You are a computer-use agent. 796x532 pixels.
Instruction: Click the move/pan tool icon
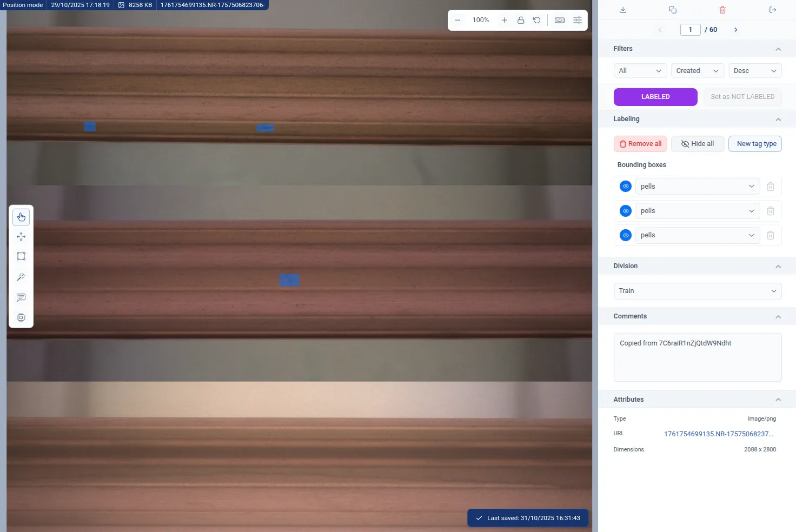21,237
